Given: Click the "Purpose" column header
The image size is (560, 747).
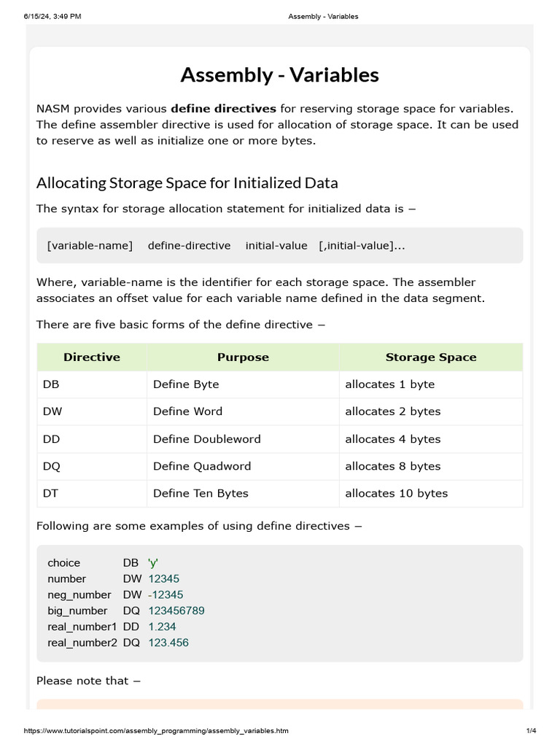Looking at the screenshot, I should [x=243, y=357].
